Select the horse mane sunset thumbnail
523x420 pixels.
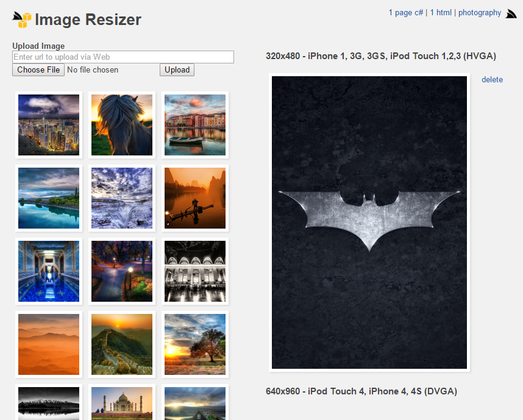(x=122, y=125)
